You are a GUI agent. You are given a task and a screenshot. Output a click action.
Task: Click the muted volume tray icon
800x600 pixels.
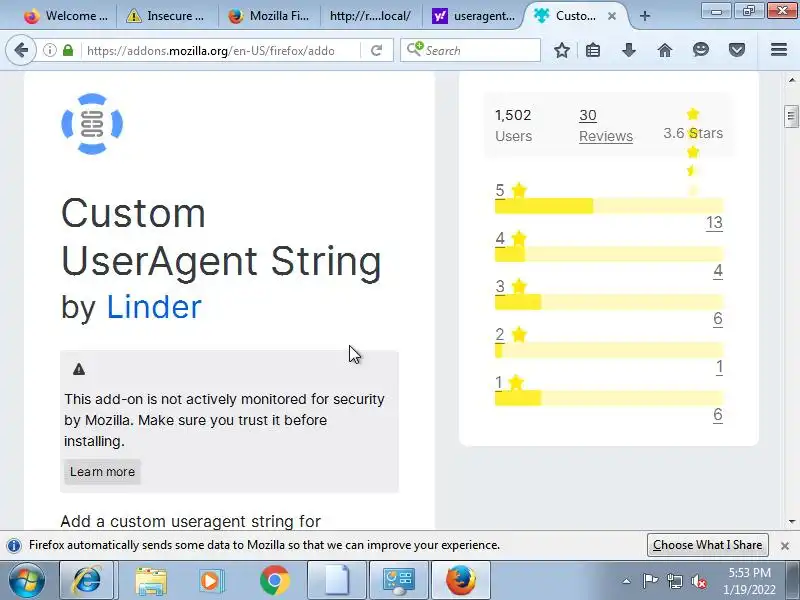pyautogui.click(x=698, y=581)
